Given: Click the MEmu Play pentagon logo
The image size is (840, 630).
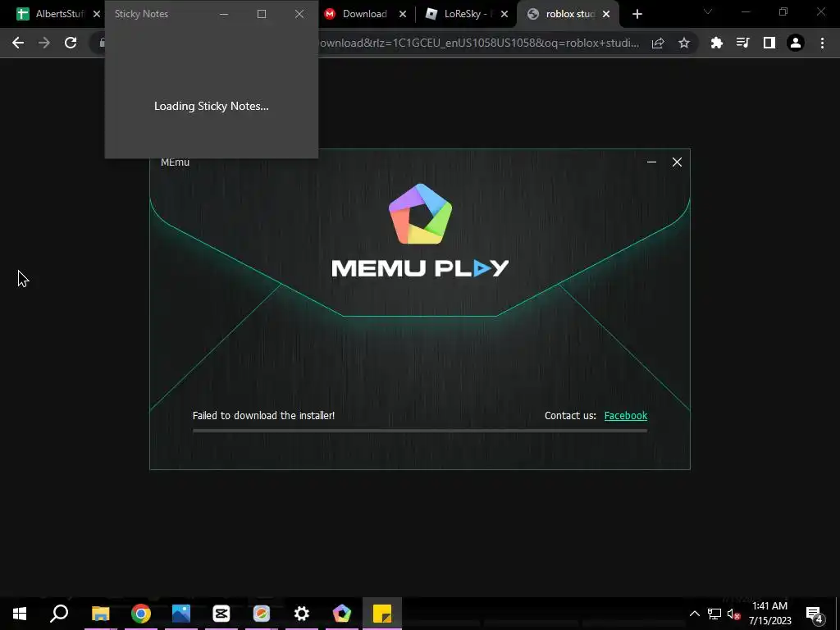Looking at the screenshot, I should 421,214.
